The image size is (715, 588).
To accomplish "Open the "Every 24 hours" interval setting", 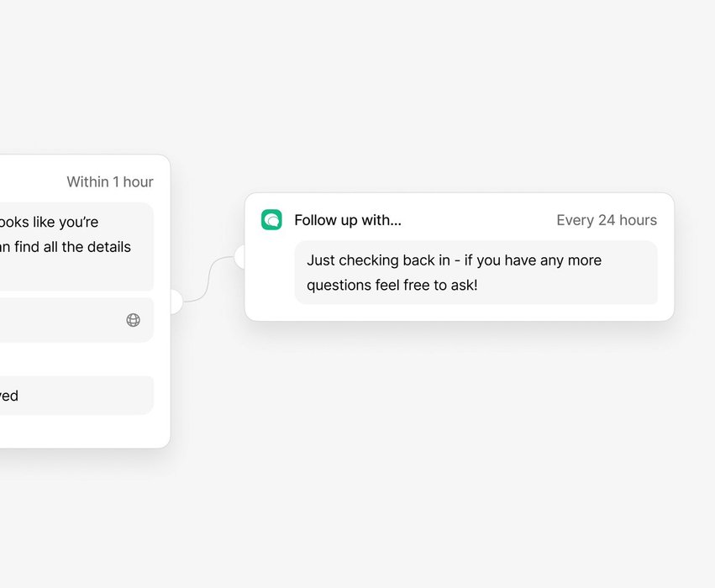I will point(607,220).
